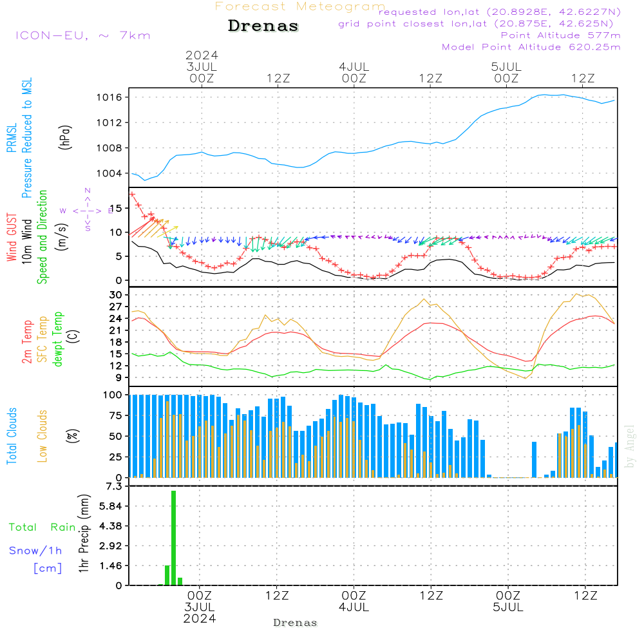This screenshot has width=644, height=644.
Task: Select the blue 'Total Clouds' label
Action: click(x=12, y=436)
